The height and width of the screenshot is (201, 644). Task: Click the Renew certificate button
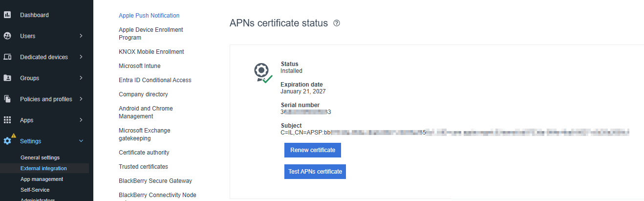(x=313, y=150)
